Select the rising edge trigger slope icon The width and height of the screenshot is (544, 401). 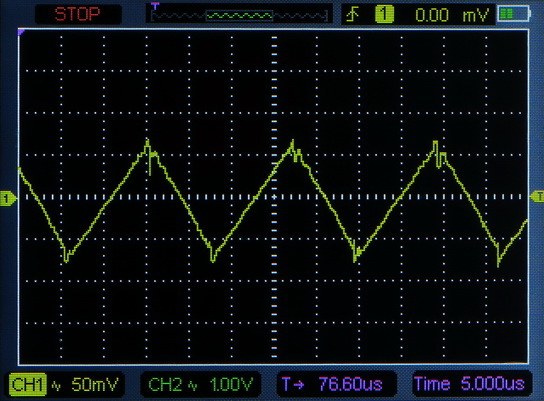(x=353, y=15)
